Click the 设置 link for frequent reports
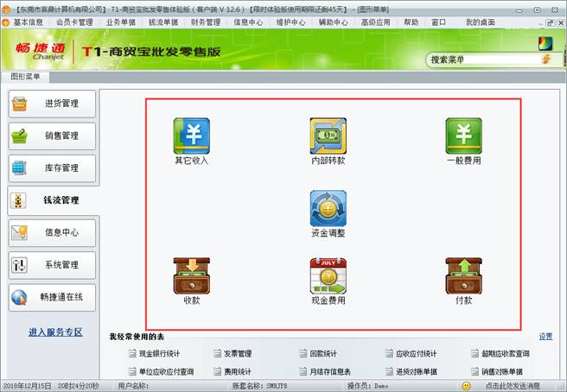The image size is (567, 392). [545, 337]
